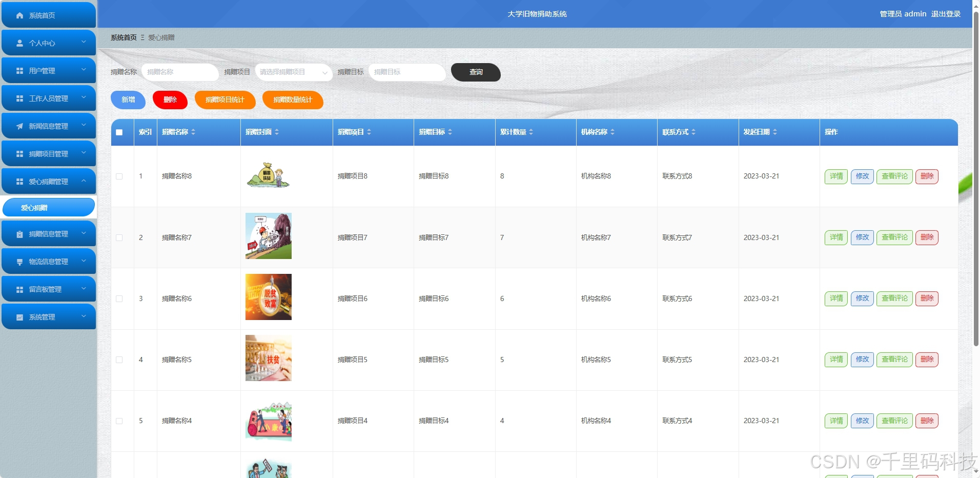The height and width of the screenshot is (478, 980).
Task: Expand the 个人中心 menu chevron
Action: (x=84, y=42)
